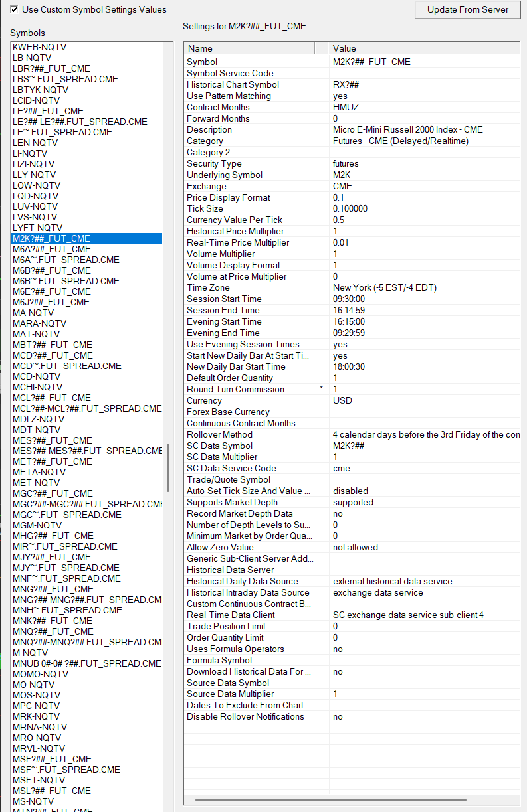Select LCID-NQTV in the symbols list
This screenshot has height=812, width=527.
pyautogui.click(x=38, y=100)
